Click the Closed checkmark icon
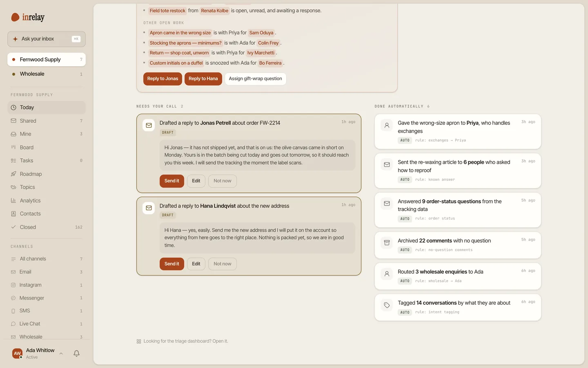 (x=13, y=227)
